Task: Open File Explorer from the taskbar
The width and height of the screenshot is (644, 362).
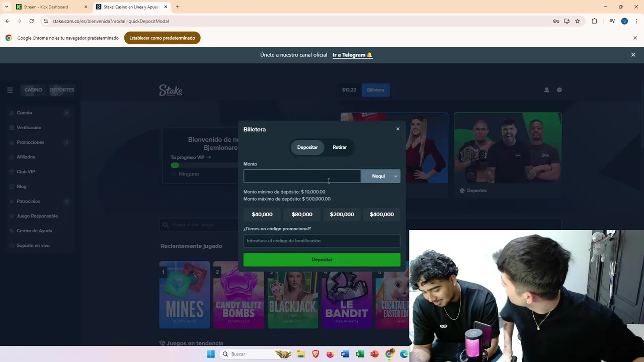Action: pos(301,354)
